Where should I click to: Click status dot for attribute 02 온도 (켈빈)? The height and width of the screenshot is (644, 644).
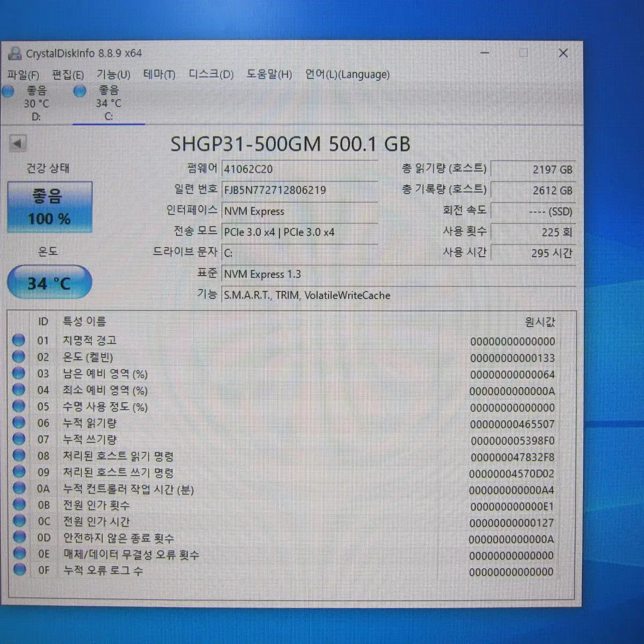pyautogui.click(x=18, y=356)
